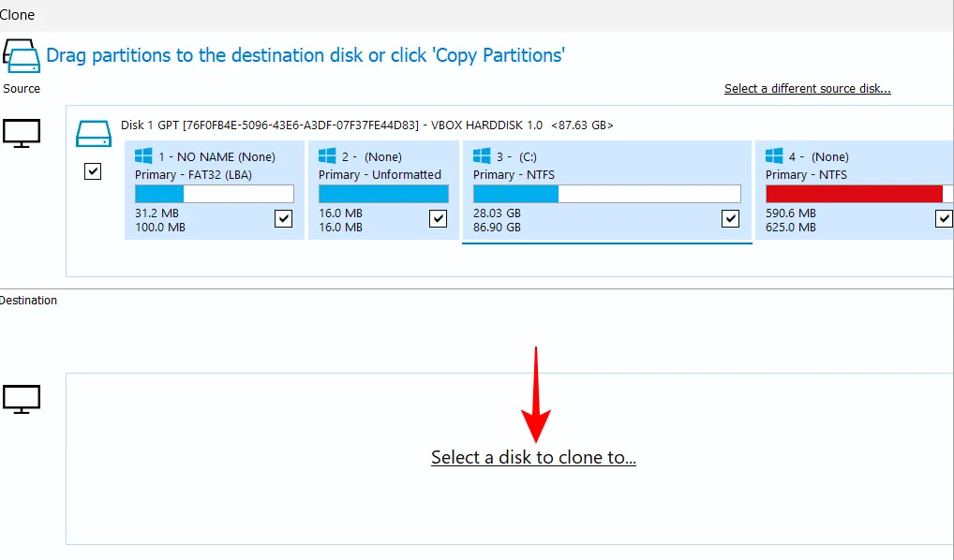Click the '590.6 MB' used space text
Image resolution: width=954 pixels, height=560 pixels.
click(x=790, y=214)
